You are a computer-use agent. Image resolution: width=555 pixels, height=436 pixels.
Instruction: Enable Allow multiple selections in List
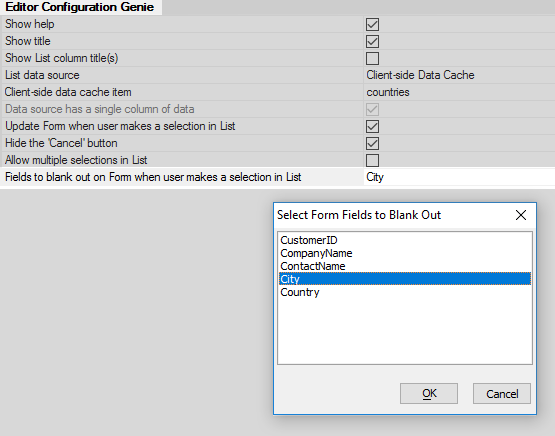[372, 160]
